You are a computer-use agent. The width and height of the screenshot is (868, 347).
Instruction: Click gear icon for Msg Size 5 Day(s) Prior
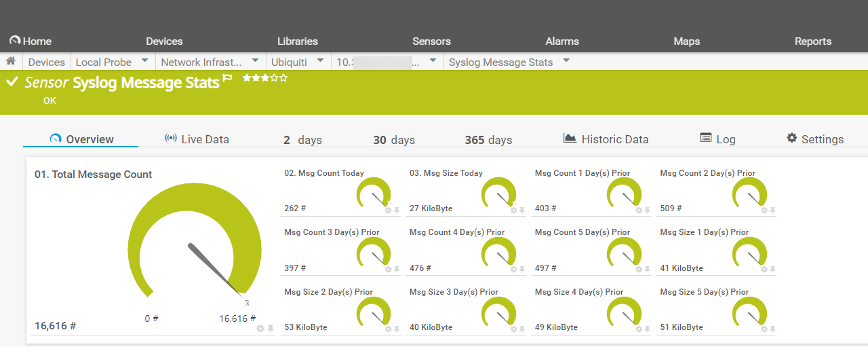(x=764, y=329)
